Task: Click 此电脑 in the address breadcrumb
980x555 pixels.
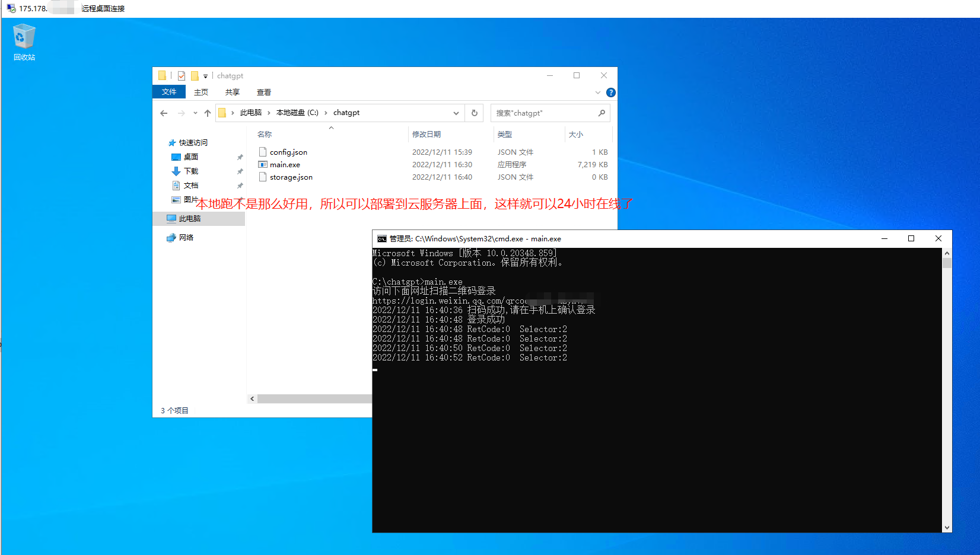Action: (251, 113)
